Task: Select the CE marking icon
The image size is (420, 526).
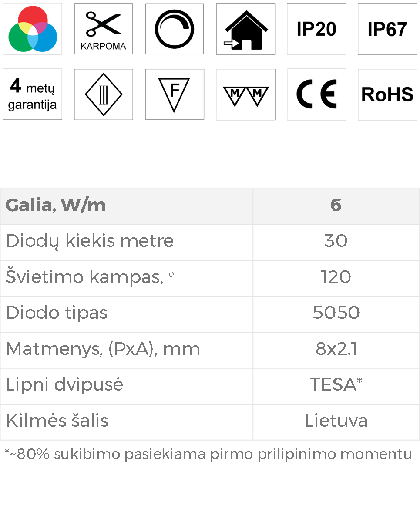Action: (x=316, y=94)
